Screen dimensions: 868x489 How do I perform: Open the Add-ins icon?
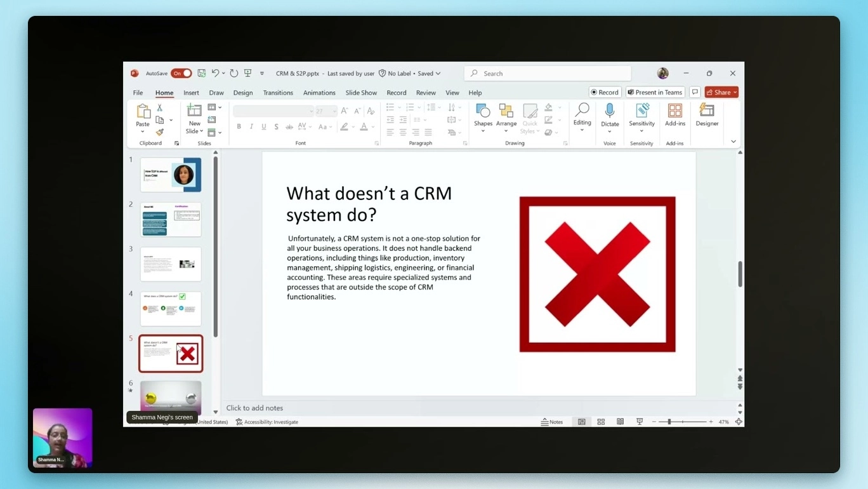point(674,116)
